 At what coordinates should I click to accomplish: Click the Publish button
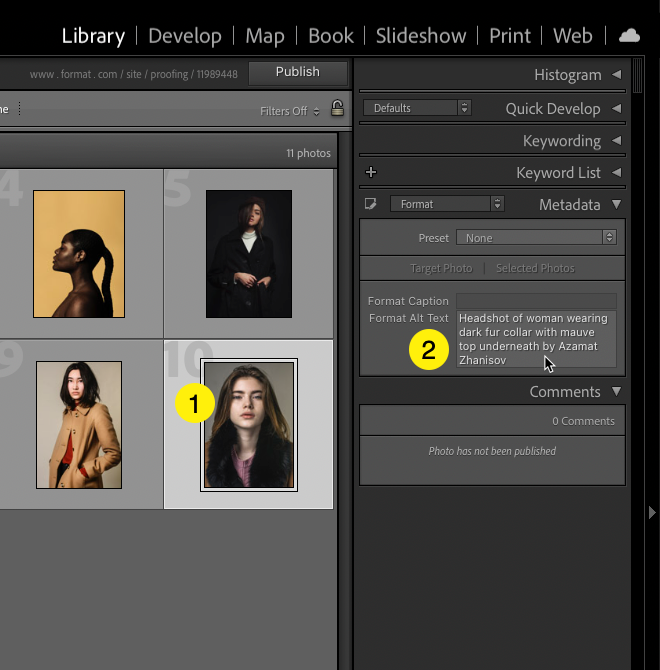pos(297,72)
